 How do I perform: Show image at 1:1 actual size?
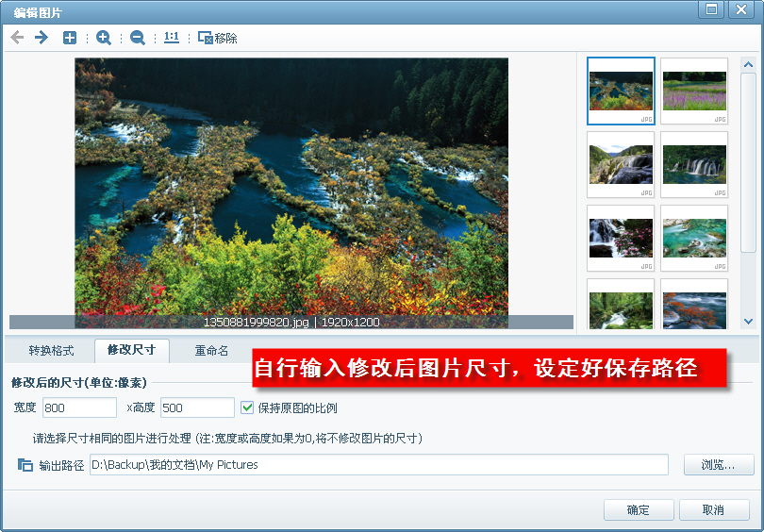click(x=172, y=38)
